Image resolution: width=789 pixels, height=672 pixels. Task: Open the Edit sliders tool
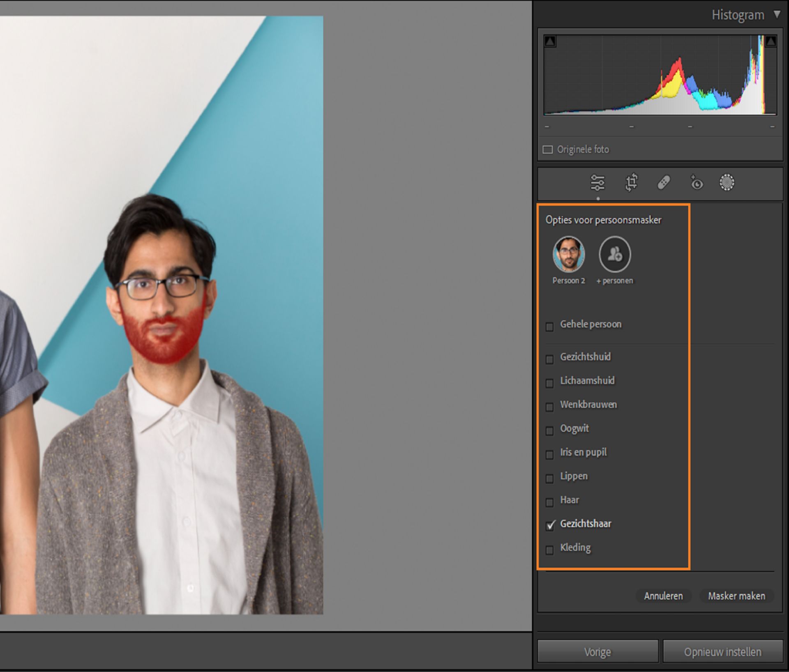[598, 183]
